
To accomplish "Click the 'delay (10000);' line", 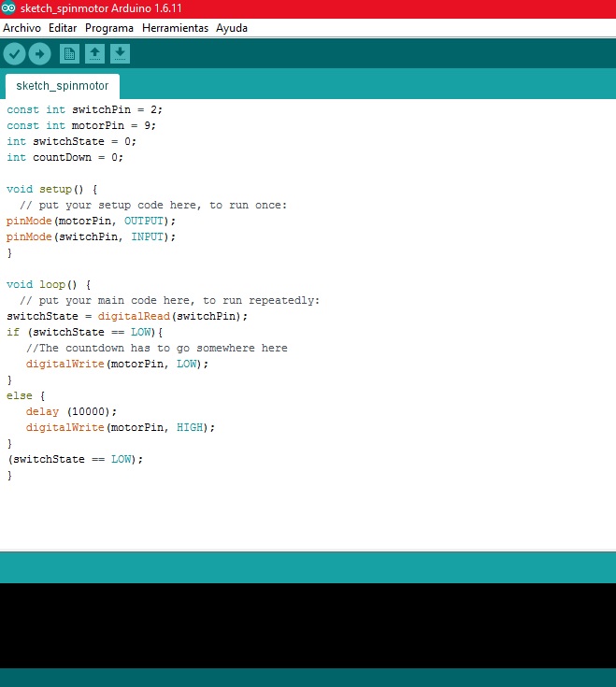I will pyautogui.click(x=71, y=411).
